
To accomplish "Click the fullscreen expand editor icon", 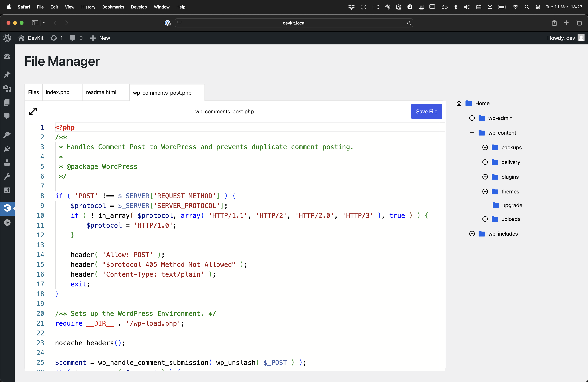I will 33,111.
